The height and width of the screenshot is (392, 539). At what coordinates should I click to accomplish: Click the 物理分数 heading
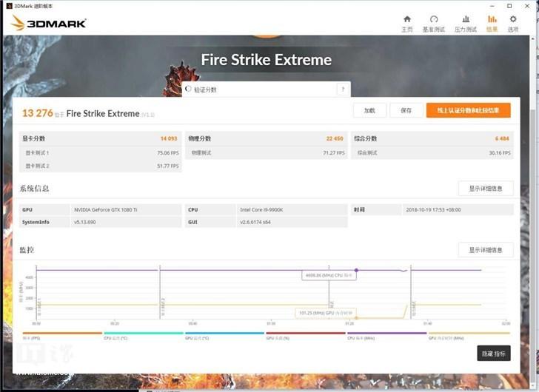tap(200, 138)
